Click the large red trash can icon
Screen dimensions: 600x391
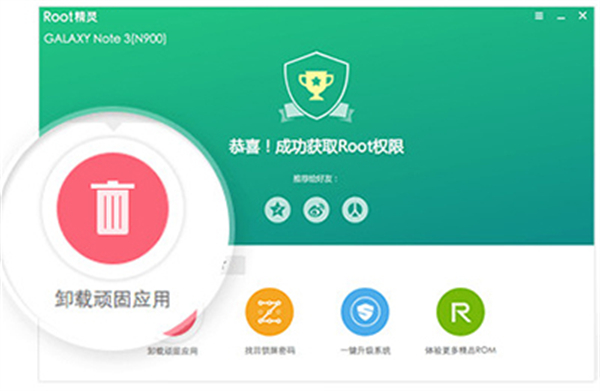coord(113,208)
